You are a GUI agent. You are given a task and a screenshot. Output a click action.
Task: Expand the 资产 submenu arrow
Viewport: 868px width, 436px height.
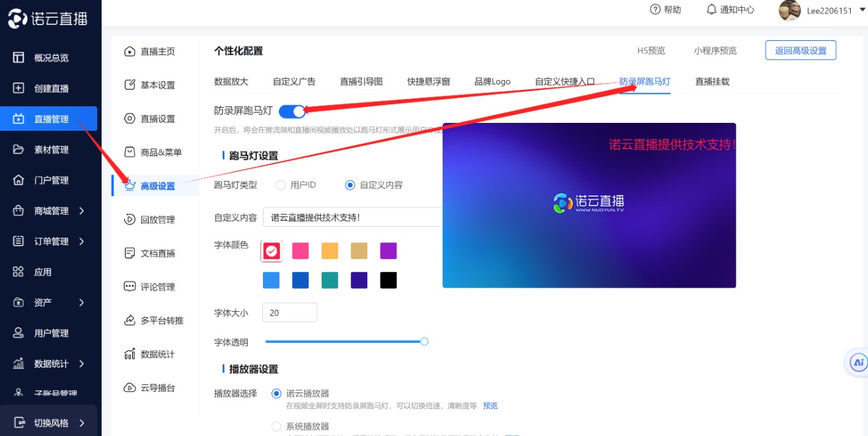coord(82,303)
